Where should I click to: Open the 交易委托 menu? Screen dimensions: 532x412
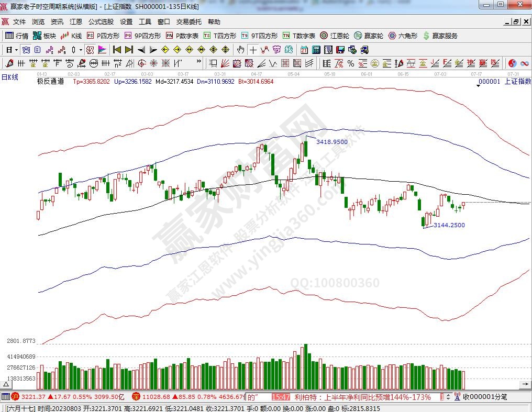tap(189, 22)
